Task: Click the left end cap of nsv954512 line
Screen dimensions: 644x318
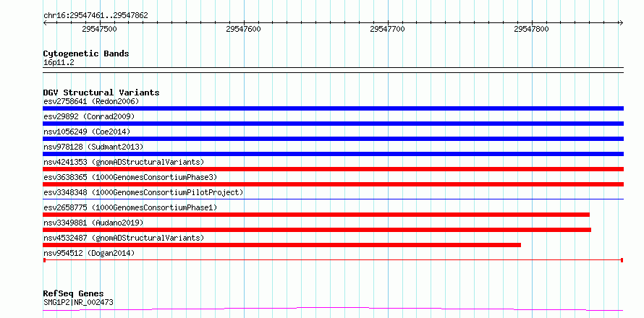Action: (x=44, y=260)
